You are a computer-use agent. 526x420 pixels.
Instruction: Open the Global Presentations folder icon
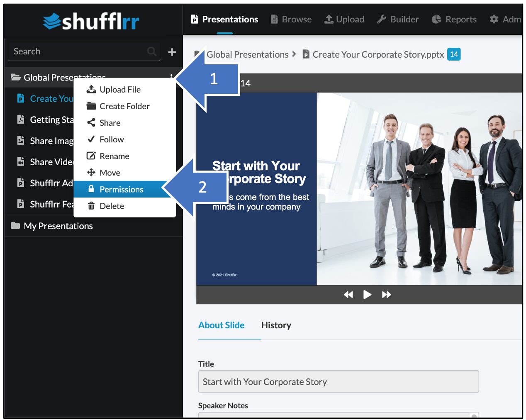click(x=16, y=77)
